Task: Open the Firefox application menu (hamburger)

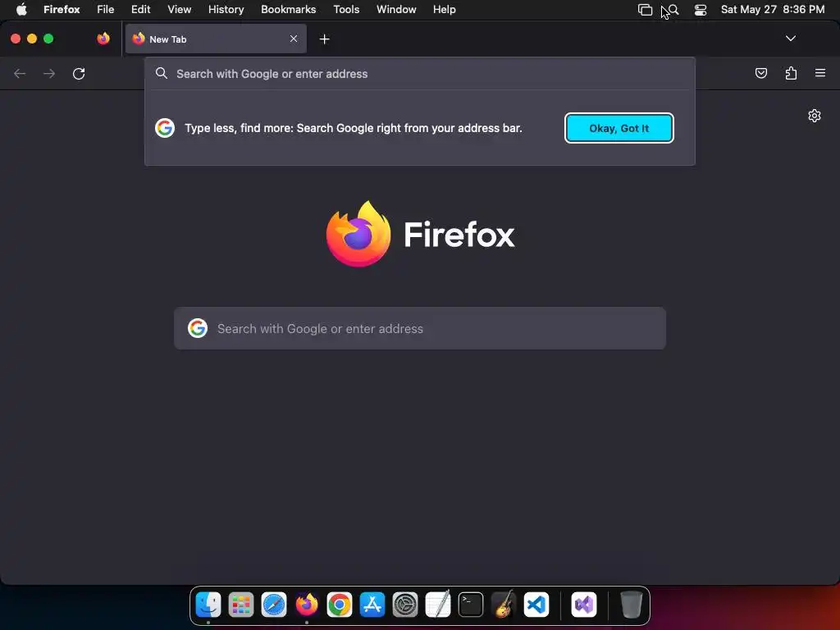Action: click(x=820, y=73)
